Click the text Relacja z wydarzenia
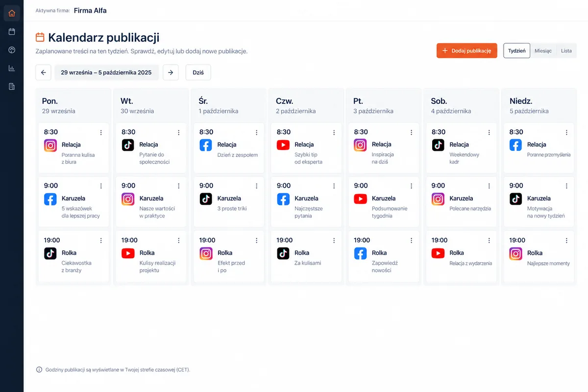This screenshot has height=392, width=588. pos(471,263)
